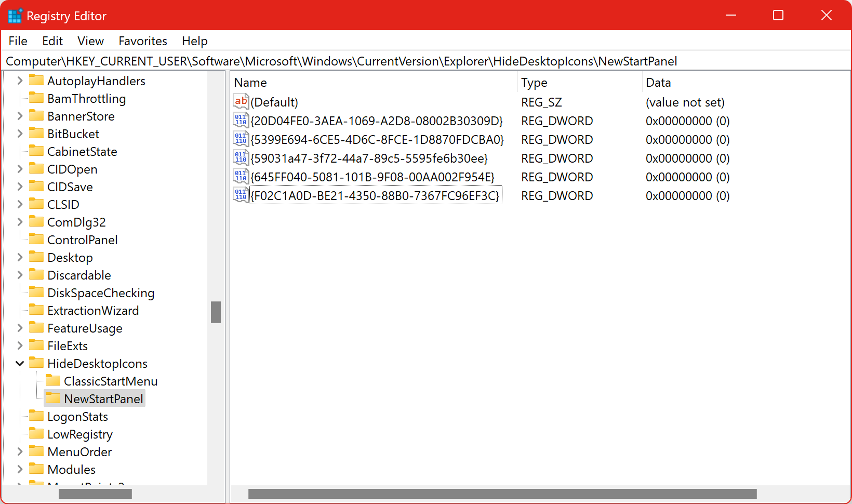Click DWORD icon for {645FF040-5081-101B-9F08-00AA002F954E}

point(241,177)
